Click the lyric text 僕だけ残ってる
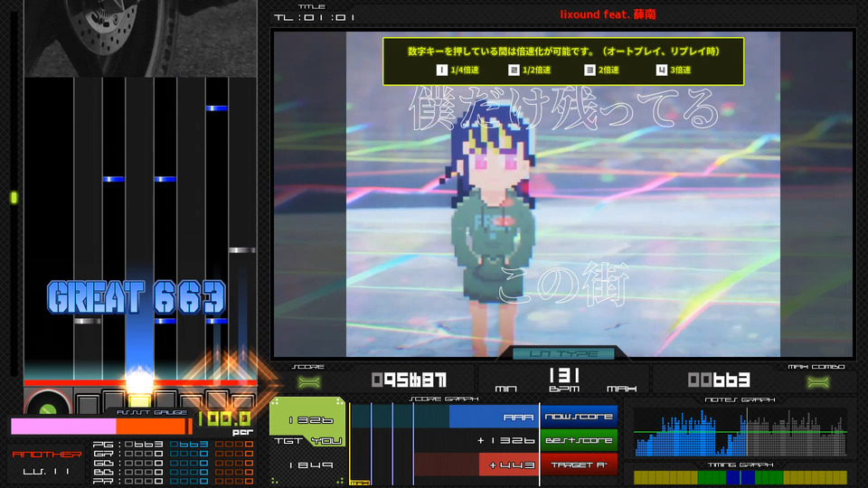Image resolution: width=868 pixels, height=488 pixels. click(564, 109)
